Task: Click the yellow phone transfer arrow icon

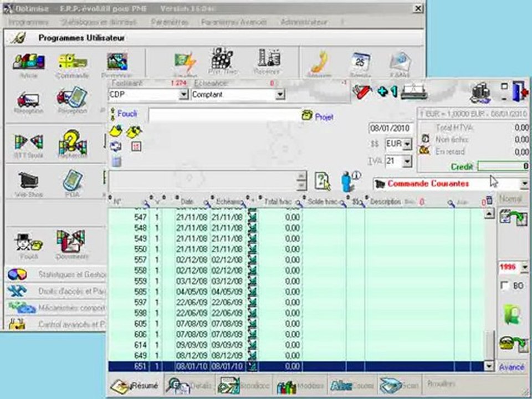Action: pos(513,344)
